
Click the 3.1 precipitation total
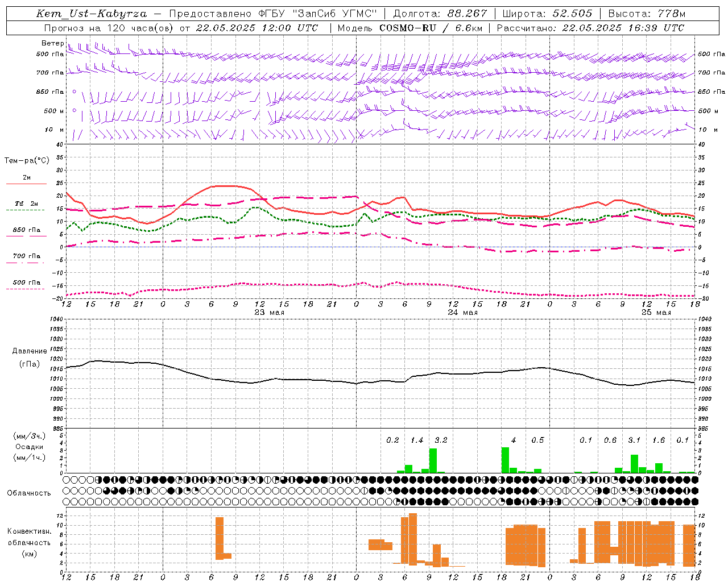[x=634, y=440]
